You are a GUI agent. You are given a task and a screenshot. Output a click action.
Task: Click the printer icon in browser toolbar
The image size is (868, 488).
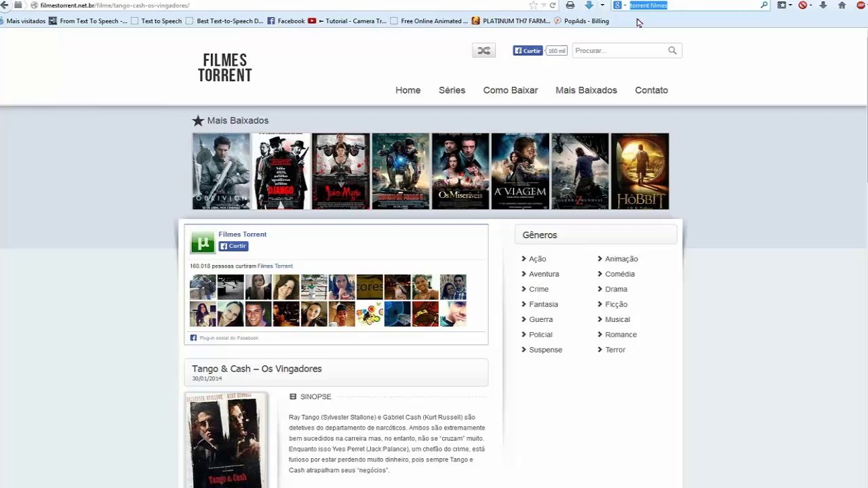point(570,5)
